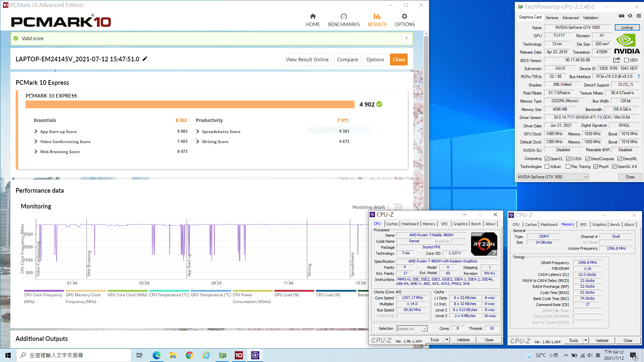The image size is (644, 362).
Task: Click Lookup button in GPU-Z
Action: coord(627,27)
